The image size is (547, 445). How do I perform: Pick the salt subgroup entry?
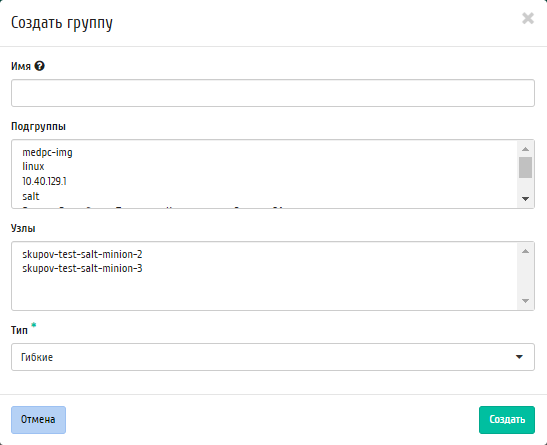(x=31, y=196)
